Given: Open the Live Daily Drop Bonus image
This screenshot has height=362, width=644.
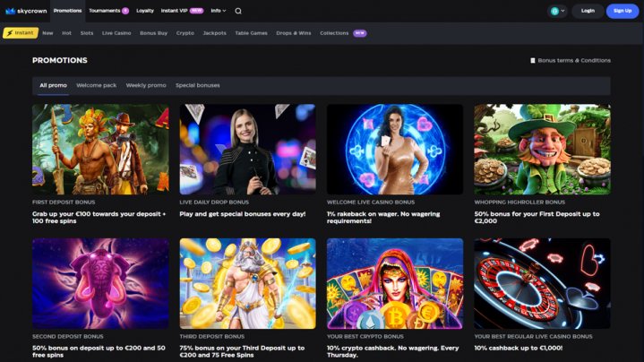Looking at the screenshot, I should click(247, 149).
